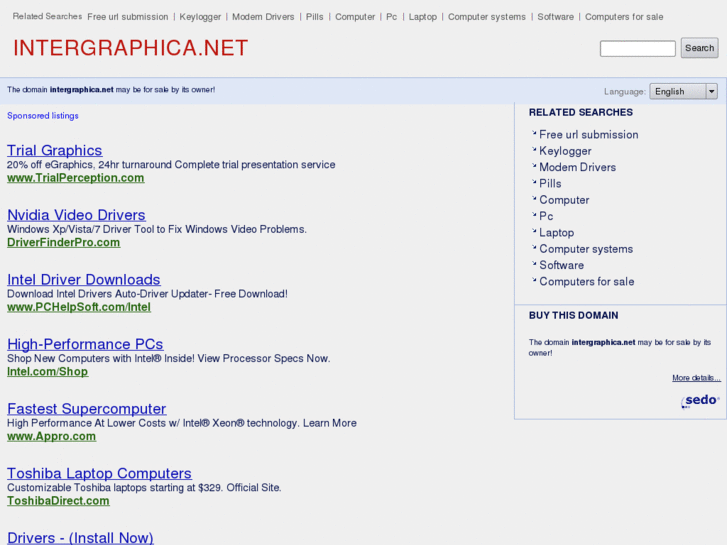Visit Intel.com/Shop link
Screen dimensions: 727x545
tap(48, 372)
